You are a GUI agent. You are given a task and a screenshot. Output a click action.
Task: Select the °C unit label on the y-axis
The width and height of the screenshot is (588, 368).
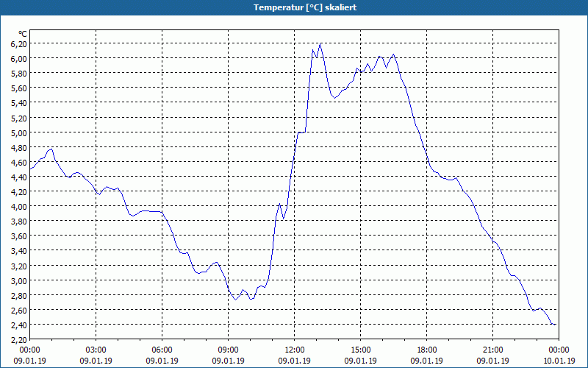click(23, 34)
